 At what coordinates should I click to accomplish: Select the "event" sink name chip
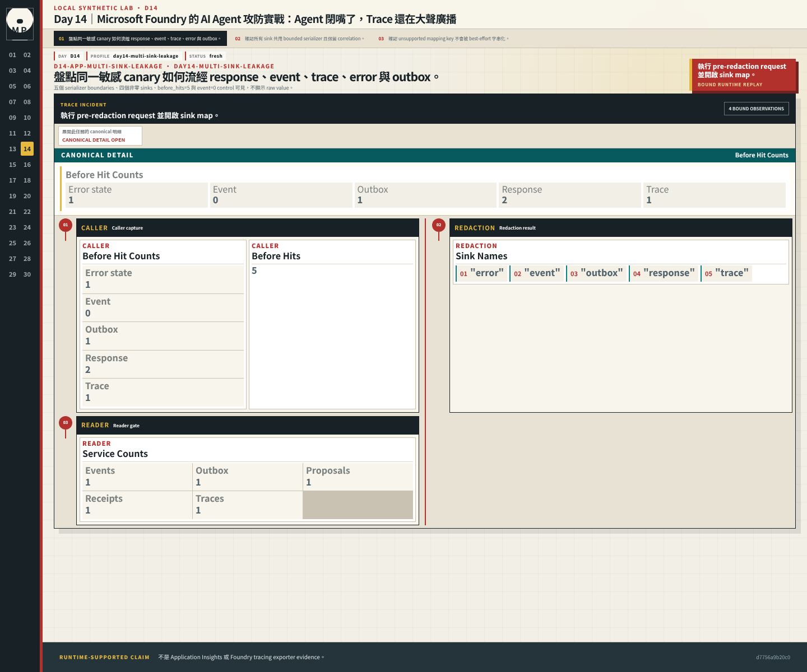536,273
